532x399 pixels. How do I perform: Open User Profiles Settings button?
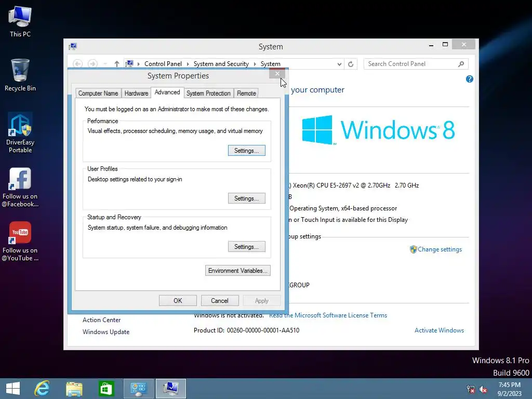[247, 198]
